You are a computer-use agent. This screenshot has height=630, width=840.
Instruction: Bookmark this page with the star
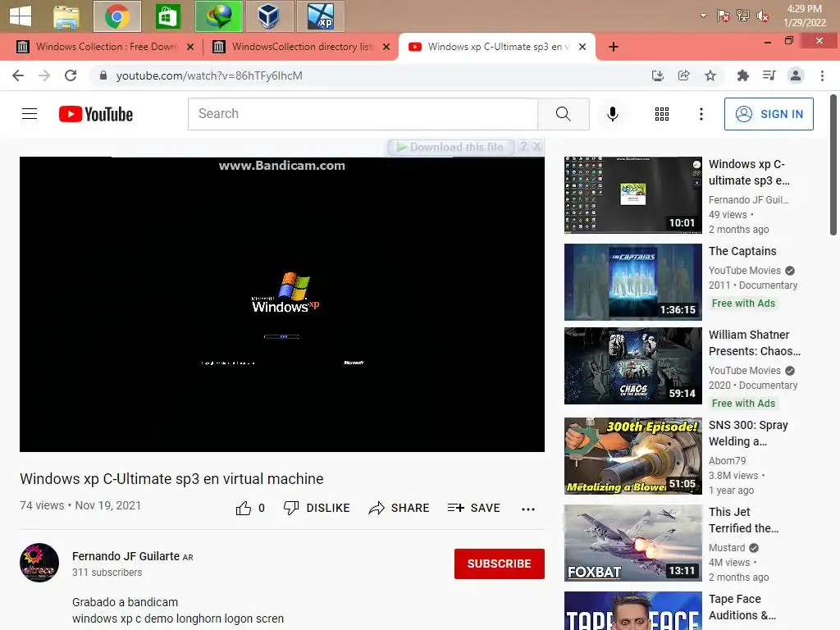(x=710, y=75)
